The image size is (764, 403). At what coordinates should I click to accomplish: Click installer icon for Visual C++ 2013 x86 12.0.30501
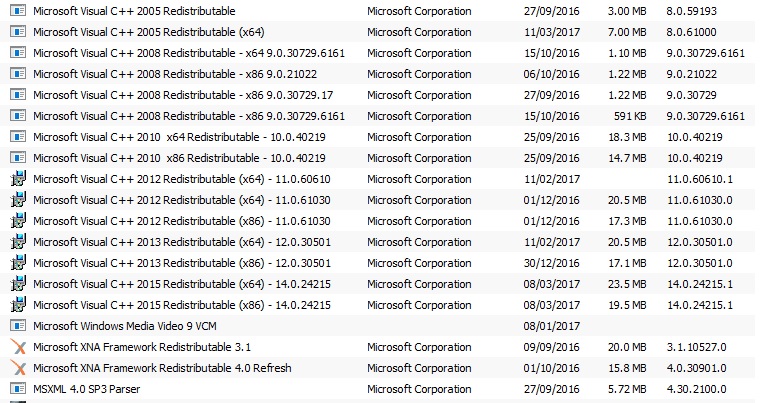(18, 263)
